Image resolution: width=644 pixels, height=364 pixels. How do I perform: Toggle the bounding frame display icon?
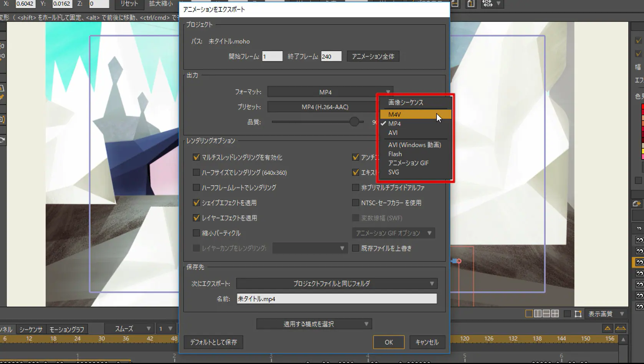578,314
